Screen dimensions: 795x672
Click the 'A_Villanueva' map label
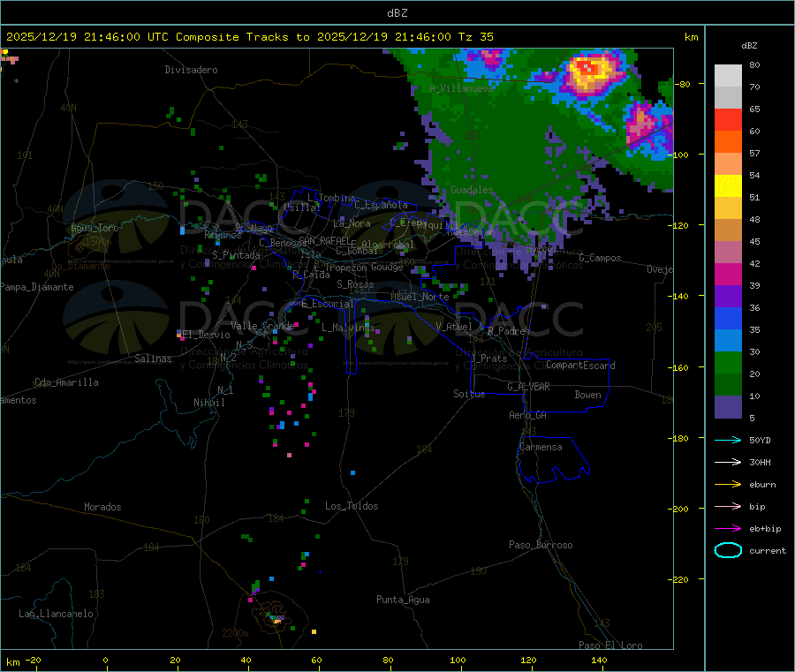(x=461, y=88)
